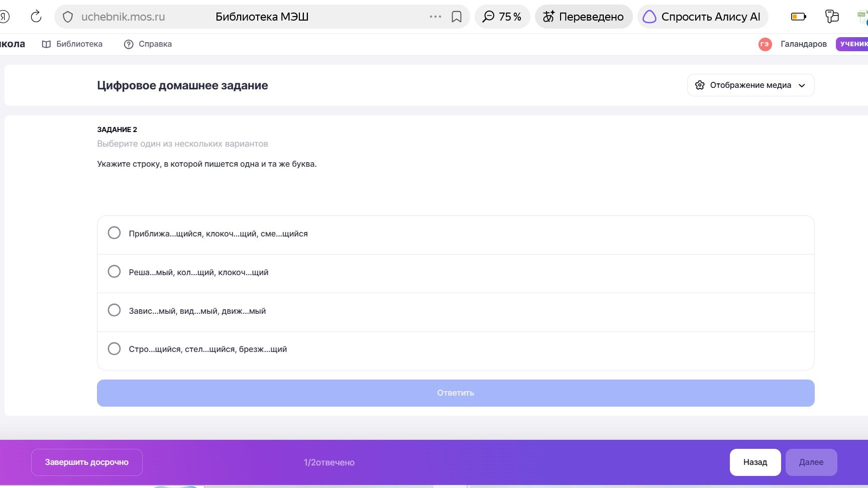This screenshot has height=488, width=868.
Task: Select option Приближа...щийся, клокоч...щий, сме...щийся
Action: (x=456, y=235)
